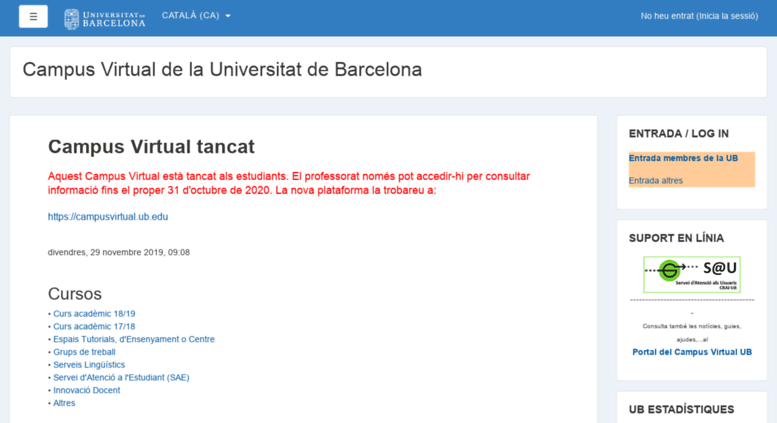Open the campusvirtual.ub.edu link
The image size is (777, 423).
click(108, 216)
